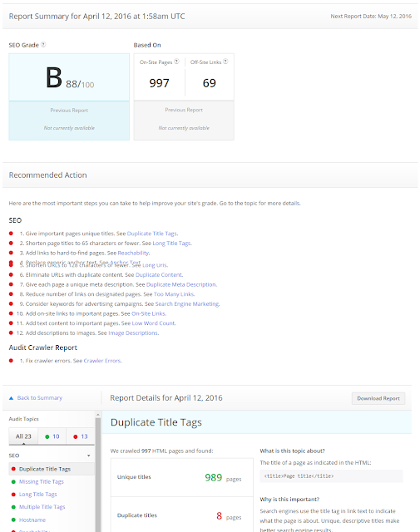Open Search Engine Marketing link
The image size is (420, 532).
(x=187, y=304)
